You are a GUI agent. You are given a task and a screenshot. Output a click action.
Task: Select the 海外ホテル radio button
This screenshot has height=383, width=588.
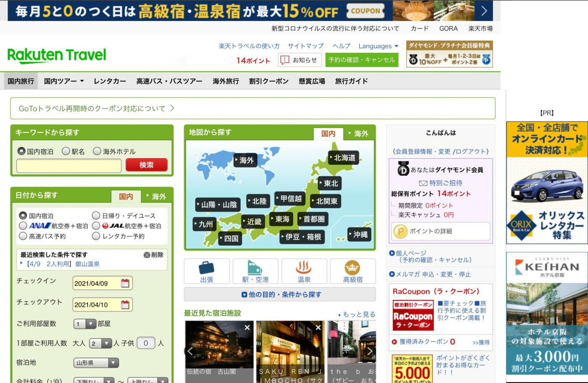[x=97, y=151]
